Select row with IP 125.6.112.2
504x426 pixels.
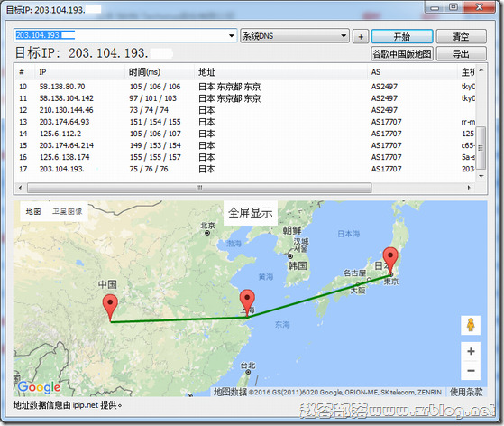tap(245, 134)
